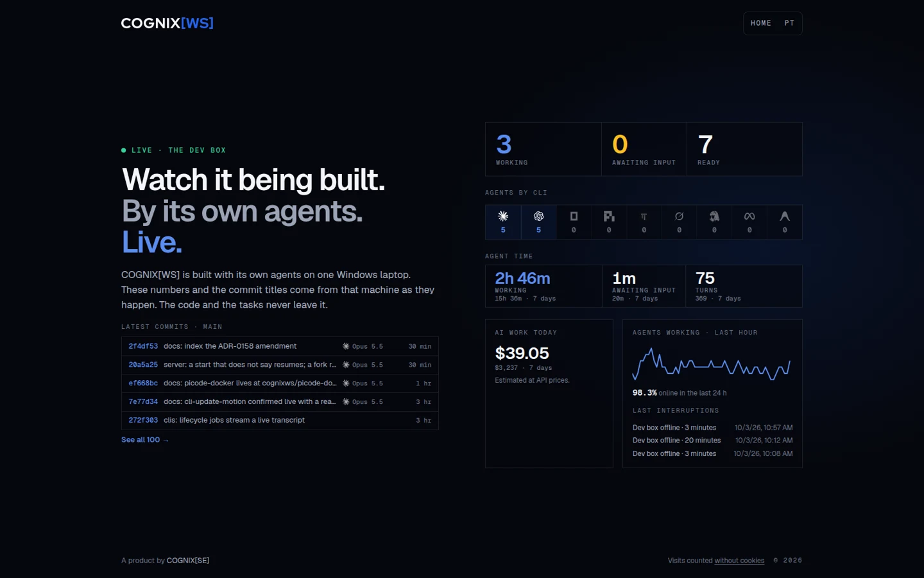
Task: Open the HOME navigation item
Action: [x=761, y=23]
